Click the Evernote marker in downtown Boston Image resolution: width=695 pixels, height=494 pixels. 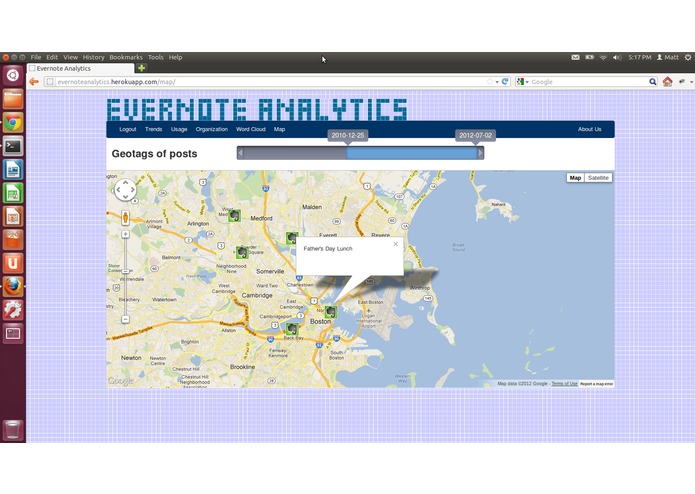(x=331, y=311)
